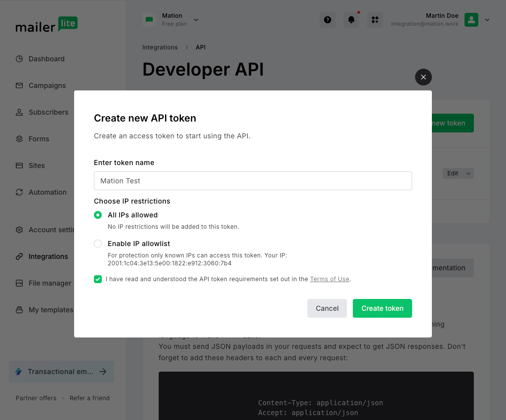Image resolution: width=506 pixels, height=420 pixels.
Task: Click the arrow on Transactional email banner
Action: click(103, 372)
